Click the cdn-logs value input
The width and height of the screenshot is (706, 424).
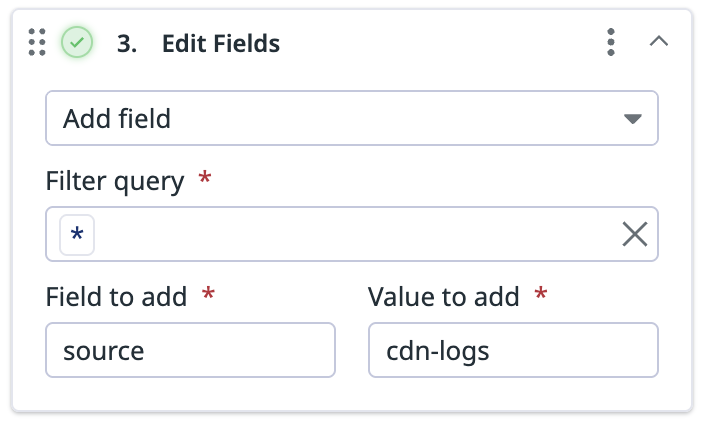coord(513,350)
